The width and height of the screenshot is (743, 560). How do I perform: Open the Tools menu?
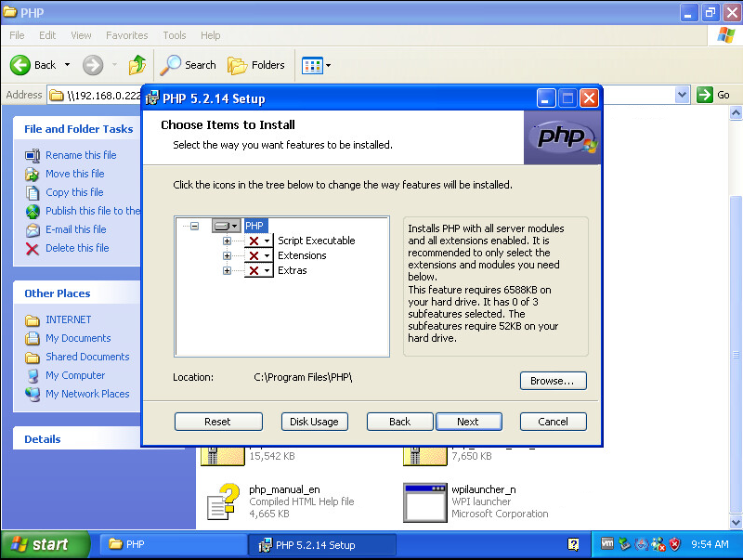pos(175,35)
